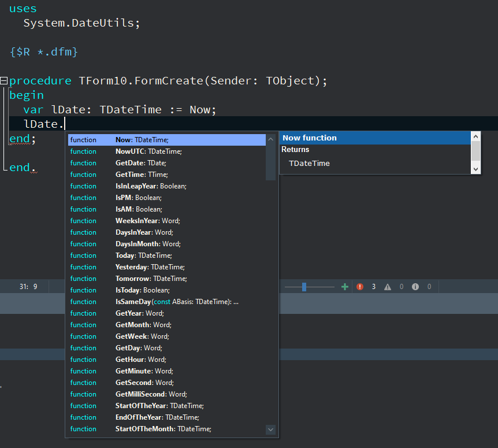Choose GetMinute: Word from the list
The height and width of the screenshot is (448, 498).
167,371
